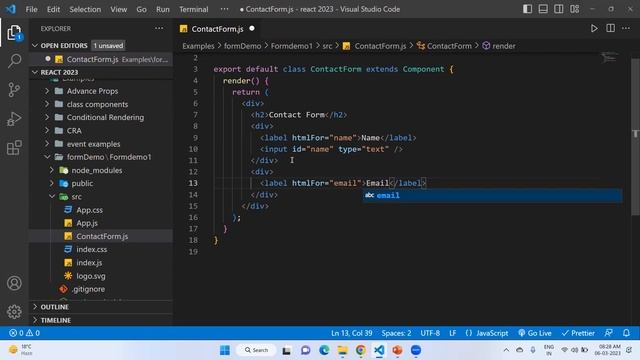The image size is (640, 360).
Task: Open the Selection menu
Action: tap(85, 9)
